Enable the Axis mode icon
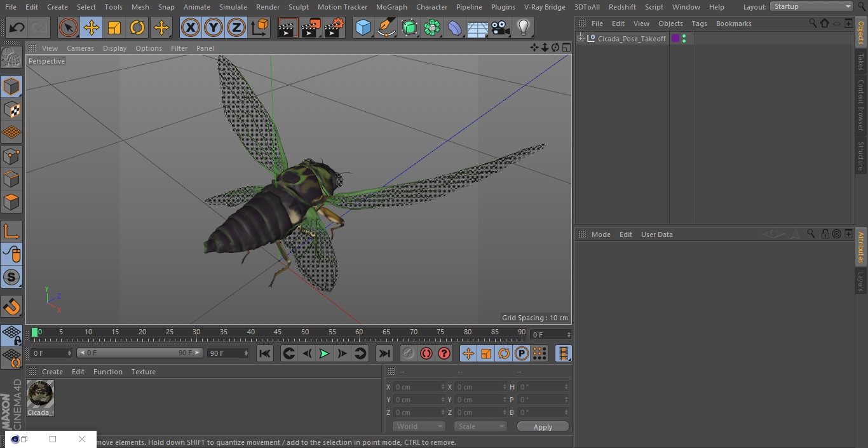 click(x=11, y=231)
